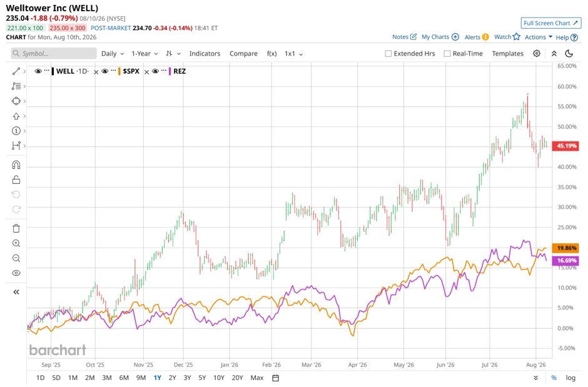Image resolution: width=588 pixels, height=387 pixels.
Task: Toggle visibility of REZ series
Action: click(155, 71)
